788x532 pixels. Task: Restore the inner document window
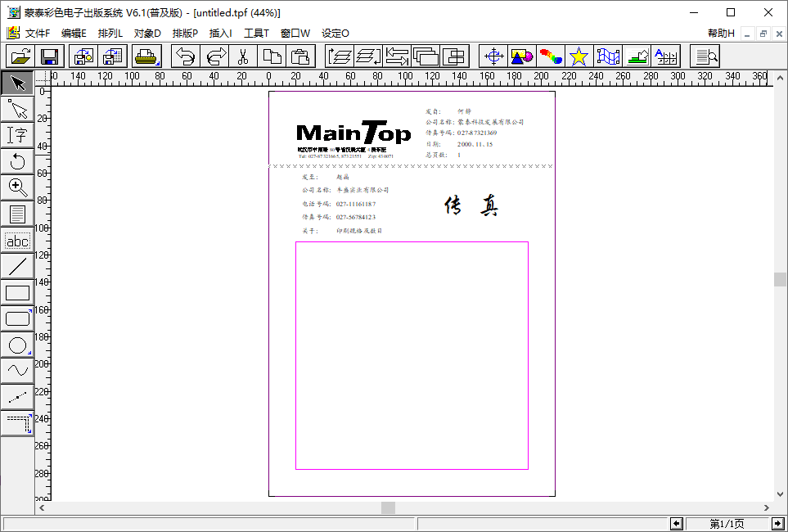tap(763, 34)
